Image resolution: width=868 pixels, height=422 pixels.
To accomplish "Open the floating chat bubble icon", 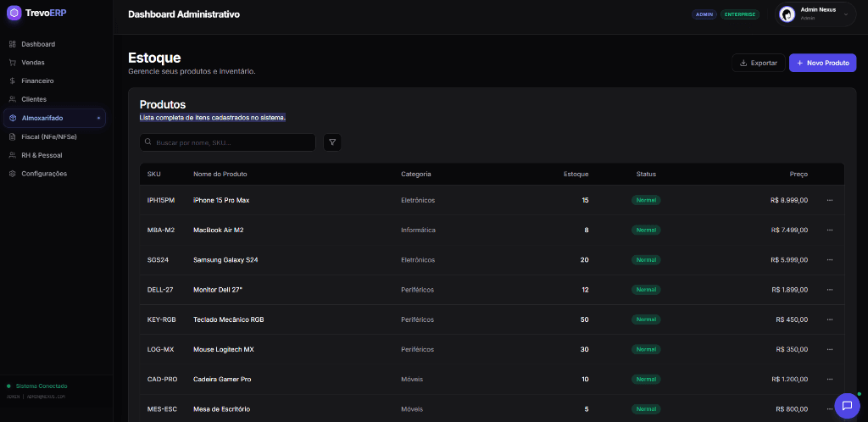I will point(845,406).
